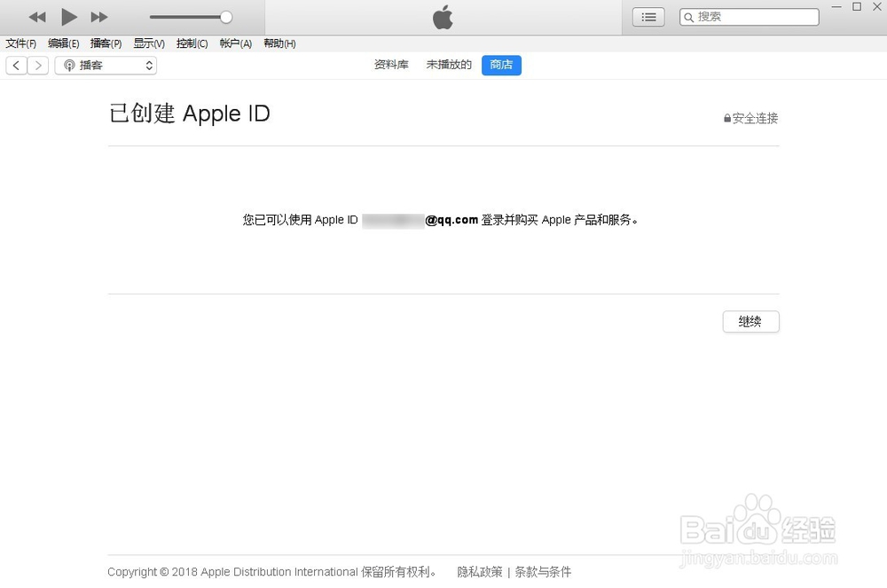
Task: Adjust the volume slider knob
Action: 225,17
